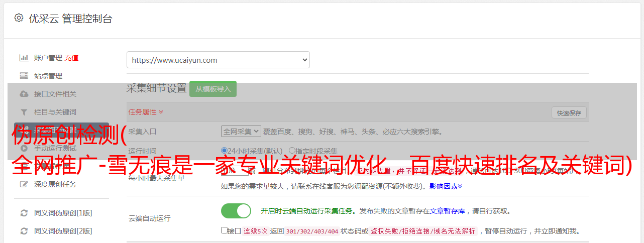The width and height of the screenshot is (644, 243).
Task: Click the 采集入口 label
Action: click(x=143, y=132)
